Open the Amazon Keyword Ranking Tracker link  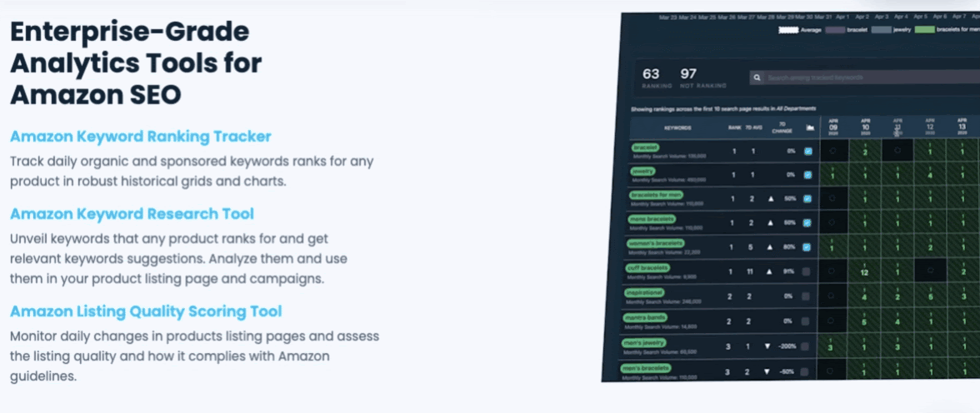click(x=141, y=137)
